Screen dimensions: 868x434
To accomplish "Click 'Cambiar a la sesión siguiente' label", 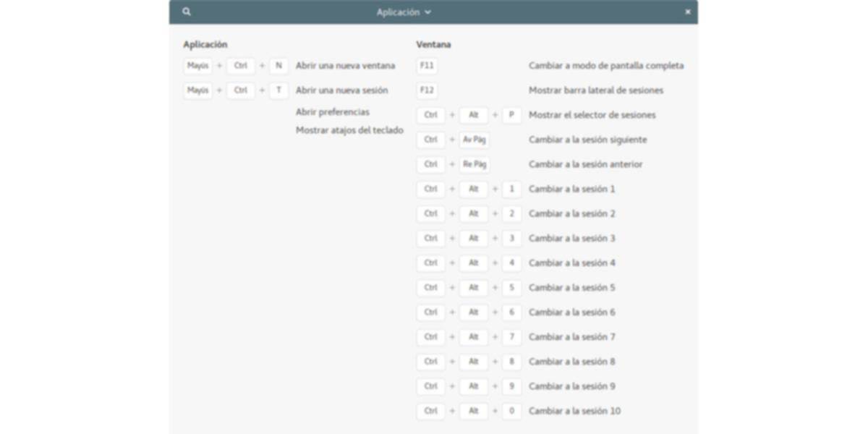I will (587, 140).
